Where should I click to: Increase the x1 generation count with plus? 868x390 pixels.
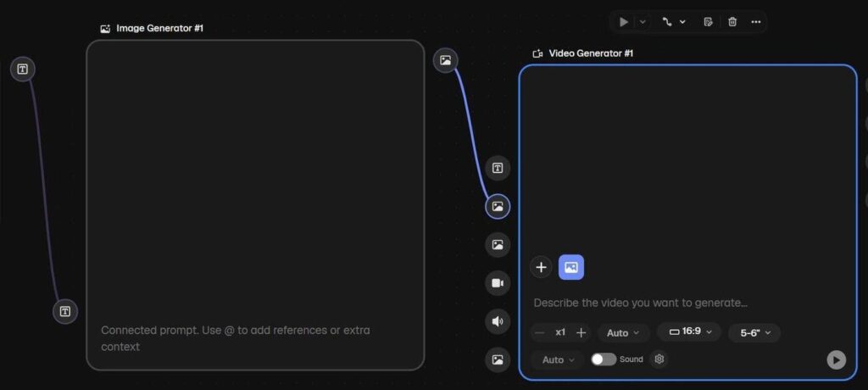[581, 333]
